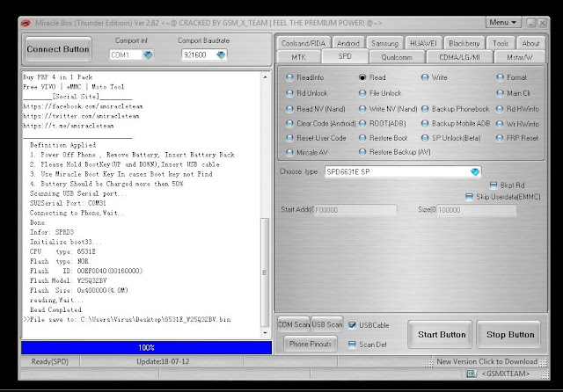This screenshot has height=392, width=563.
Task: Open the Comport Baudrate 921600 dropdown
Action: click(x=221, y=54)
